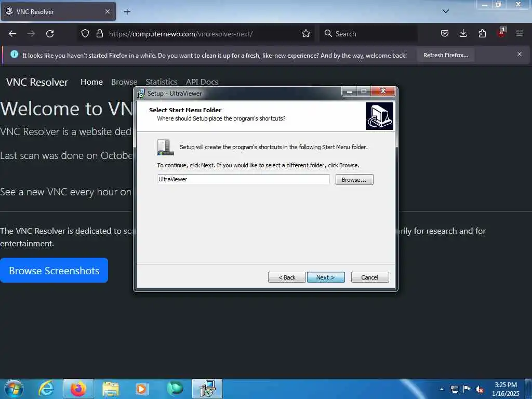Click the Firefox Search box
The height and width of the screenshot is (399, 532).
point(368,34)
